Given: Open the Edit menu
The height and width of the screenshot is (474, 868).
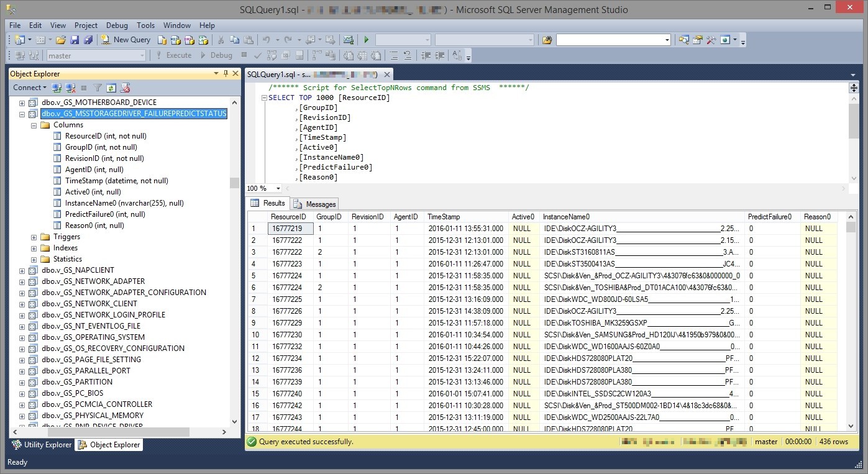Looking at the screenshot, I should [x=35, y=25].
